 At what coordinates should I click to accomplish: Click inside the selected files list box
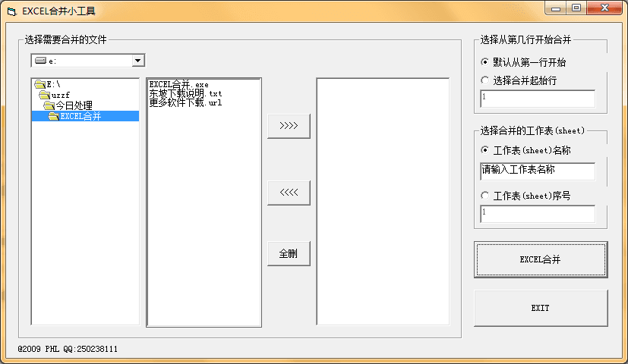pos(383,202)
